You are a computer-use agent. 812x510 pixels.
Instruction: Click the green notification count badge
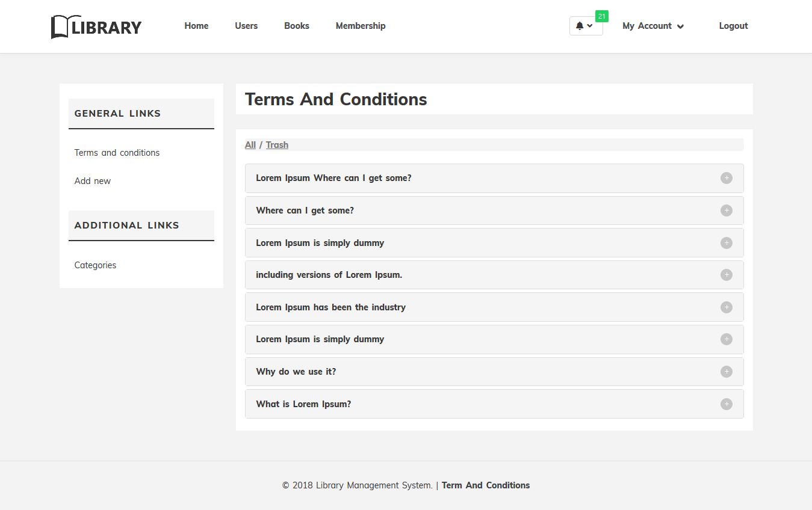tap(601, 16)
